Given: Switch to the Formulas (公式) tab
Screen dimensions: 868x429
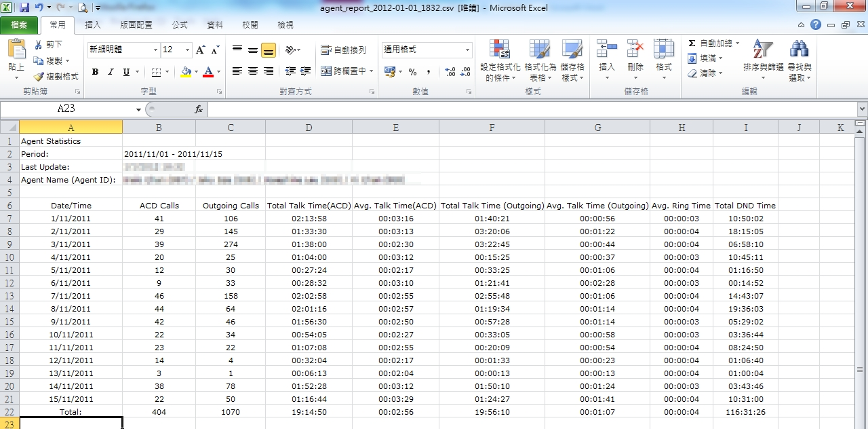Looking at the screenshot, I should [x=180, y=25].
